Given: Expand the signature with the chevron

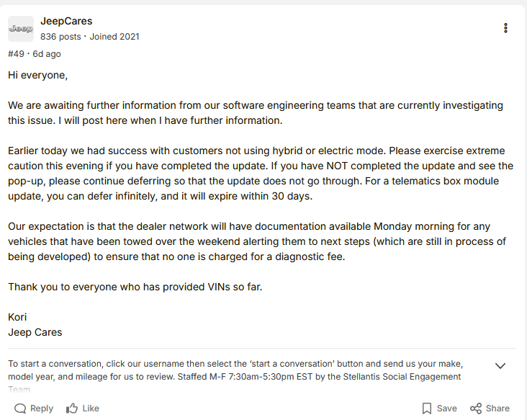Looking at the screenshot, I should [x=500, y=366].
